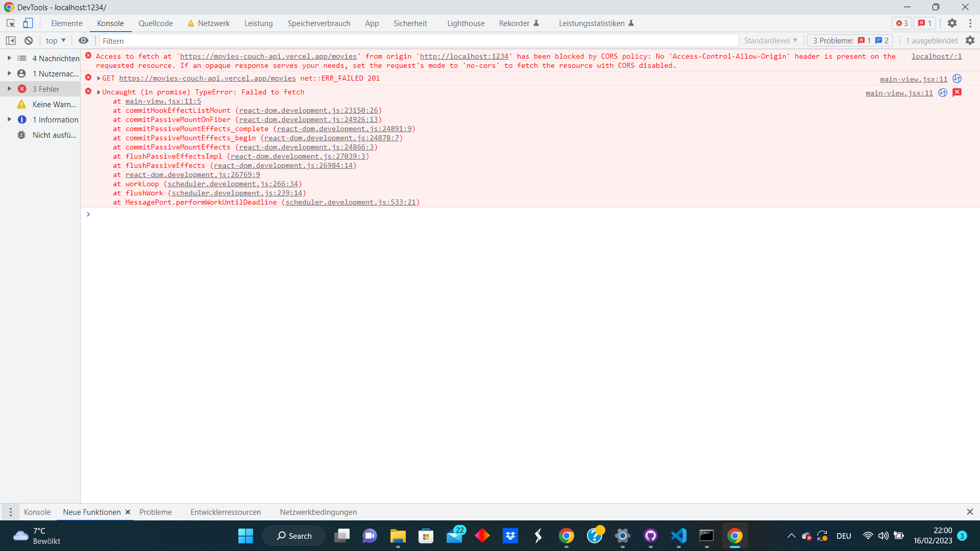The image size is (980, 551).
Task: Click the Filtern console filter field
Action: pyautogui.click(x=419, y=41)
